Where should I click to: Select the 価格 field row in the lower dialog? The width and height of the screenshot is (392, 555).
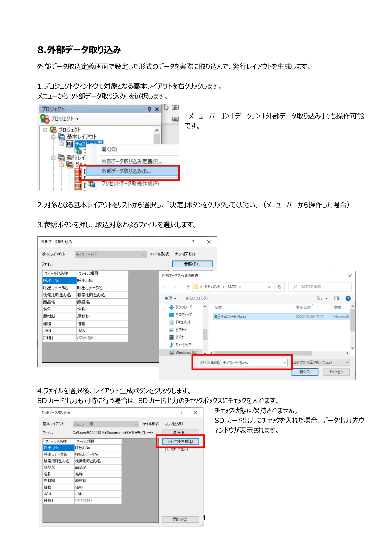click(x=82, y=487)
